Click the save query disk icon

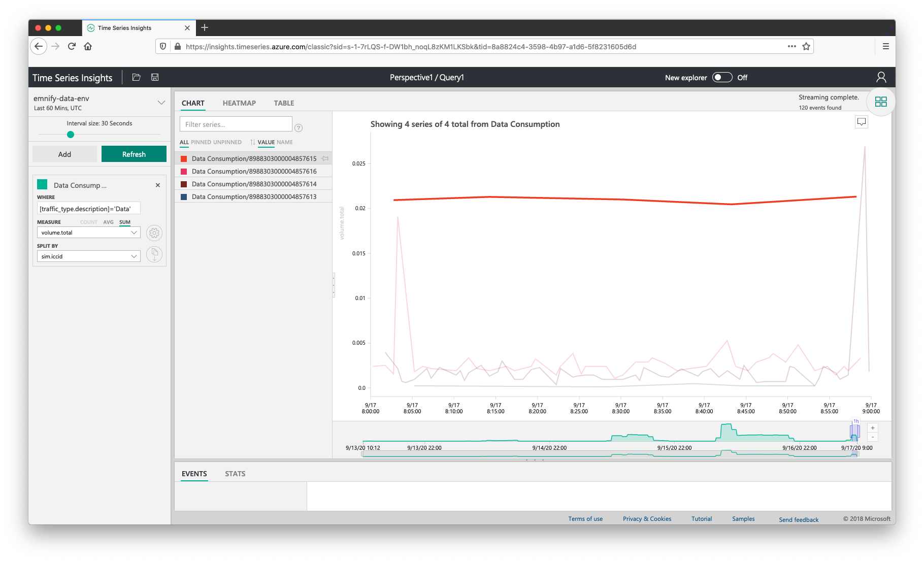coord(155,77)
